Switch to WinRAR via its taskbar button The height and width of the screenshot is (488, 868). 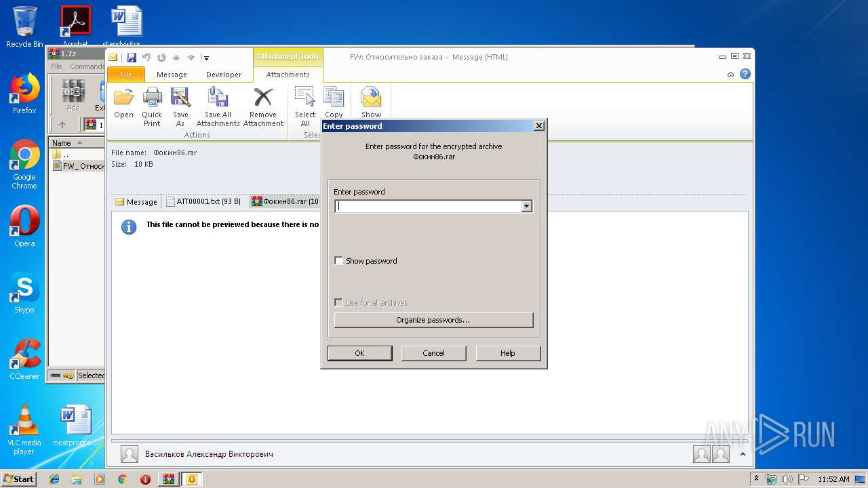coord(169,479)
